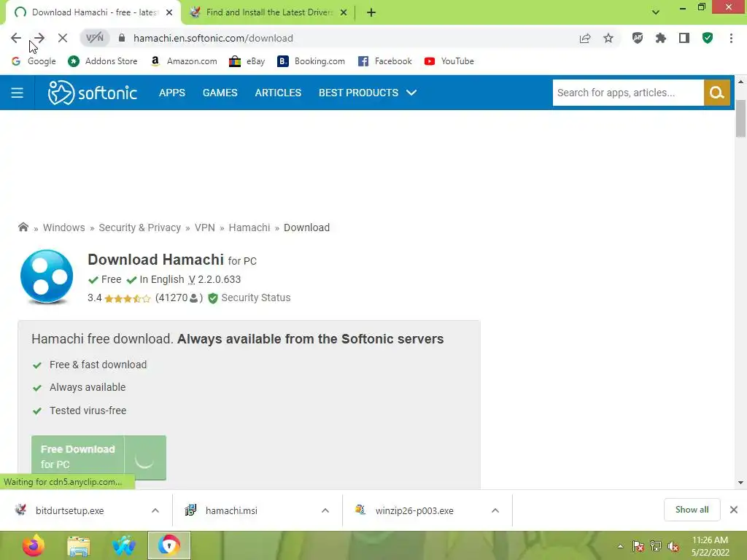Open the butterfly app in taskbar
747x560 pixels.
pyautogui.click(x=124, y=546)
